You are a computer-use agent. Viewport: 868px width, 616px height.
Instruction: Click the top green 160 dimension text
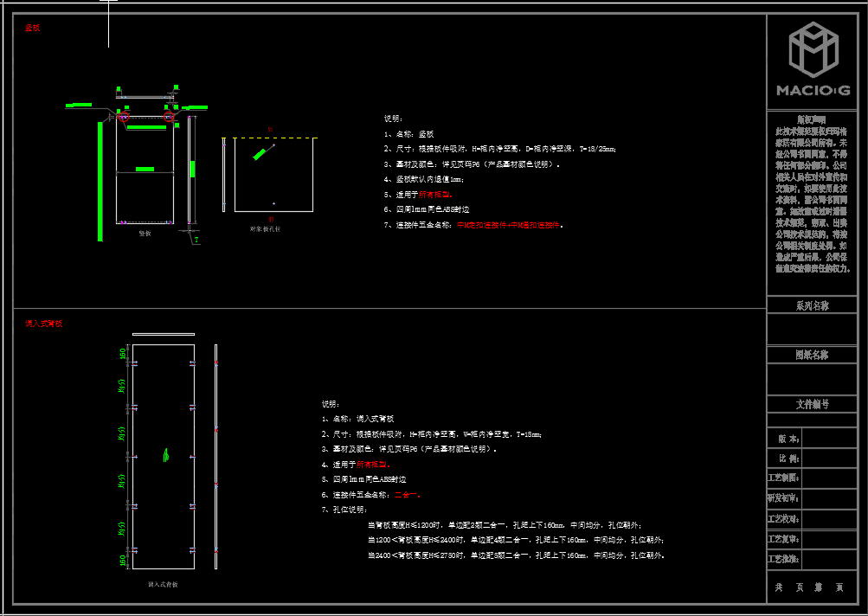[x=123, y=354]
